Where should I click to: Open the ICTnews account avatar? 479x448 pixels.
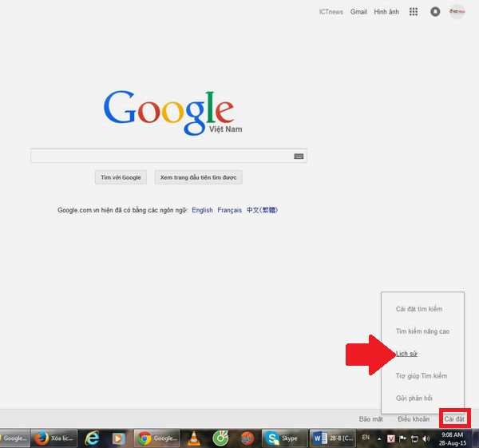[457, 11]
